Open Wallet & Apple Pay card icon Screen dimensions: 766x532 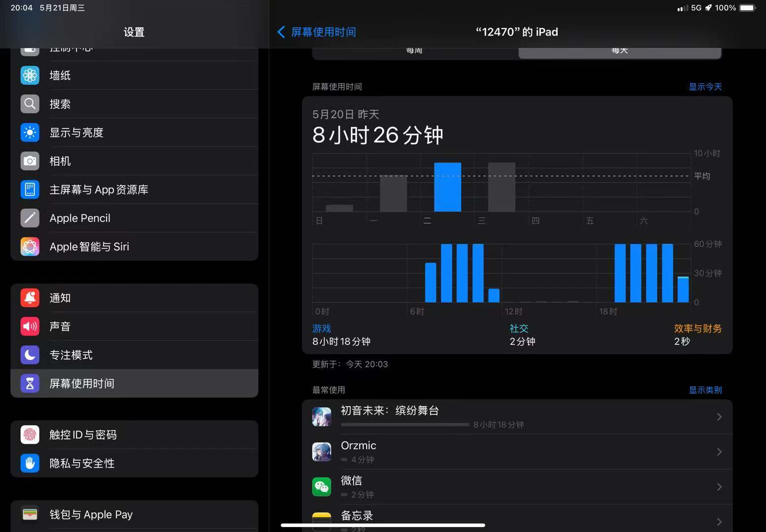pyautogui.click(x=30, y=515)
